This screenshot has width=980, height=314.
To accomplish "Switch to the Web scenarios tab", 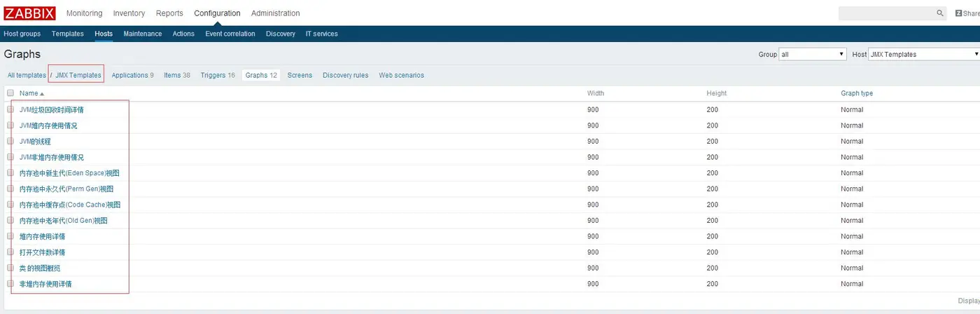I will point(401,75).
